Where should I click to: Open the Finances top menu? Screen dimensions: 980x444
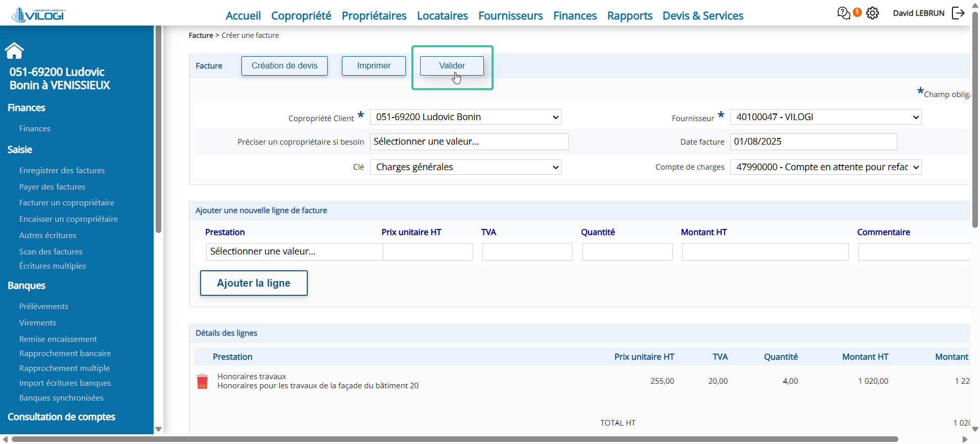(575, 16)
